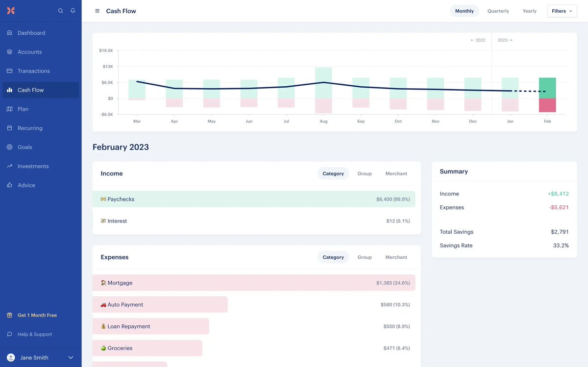Open the Paychecks income row
The image size is (588, 367).
tap(254, 199)
